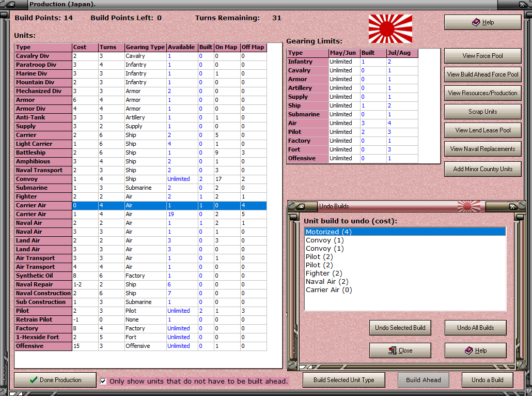The image size is (532, 396).
Task: Select the Battleship unit row
Action: (141, 153)
